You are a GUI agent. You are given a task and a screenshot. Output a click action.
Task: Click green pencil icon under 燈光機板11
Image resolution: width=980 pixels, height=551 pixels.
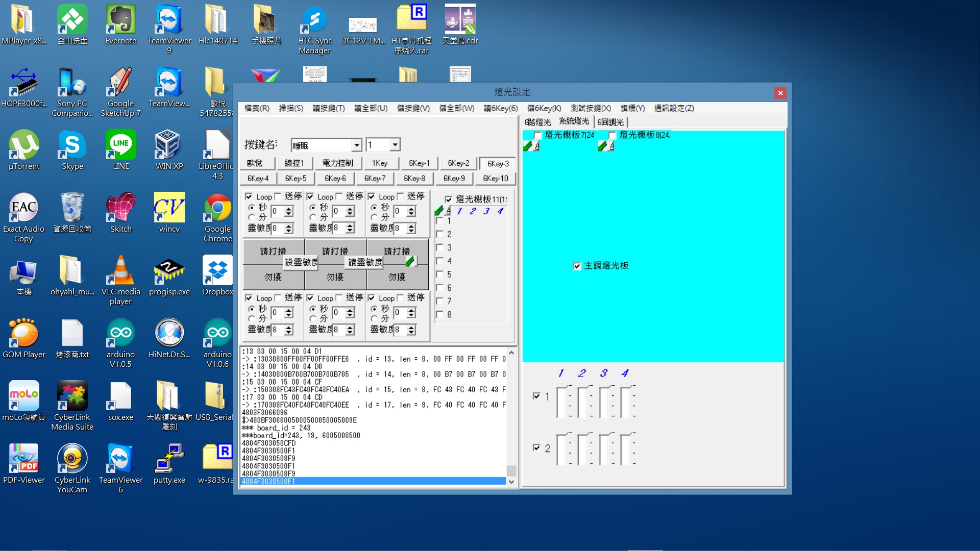(x=439, y=211)
